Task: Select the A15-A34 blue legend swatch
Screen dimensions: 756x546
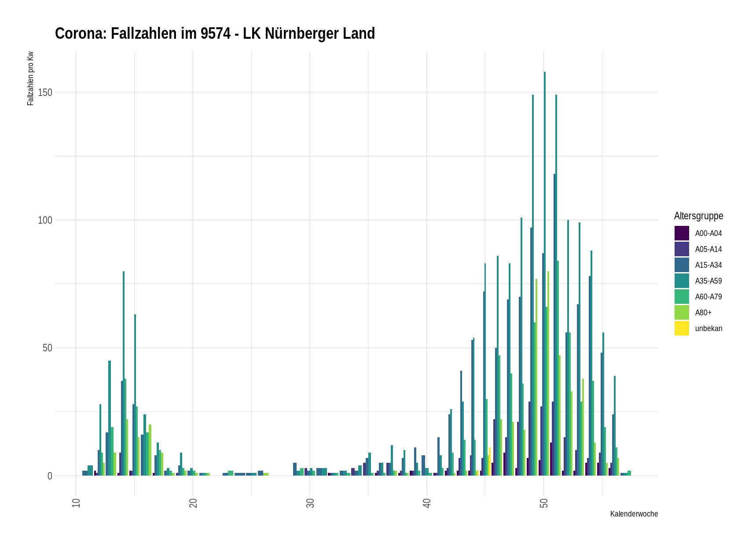Action: 682,265
